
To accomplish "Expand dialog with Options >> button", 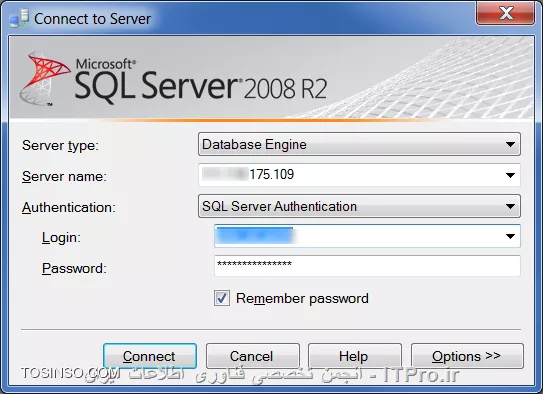I will [467, 356].
